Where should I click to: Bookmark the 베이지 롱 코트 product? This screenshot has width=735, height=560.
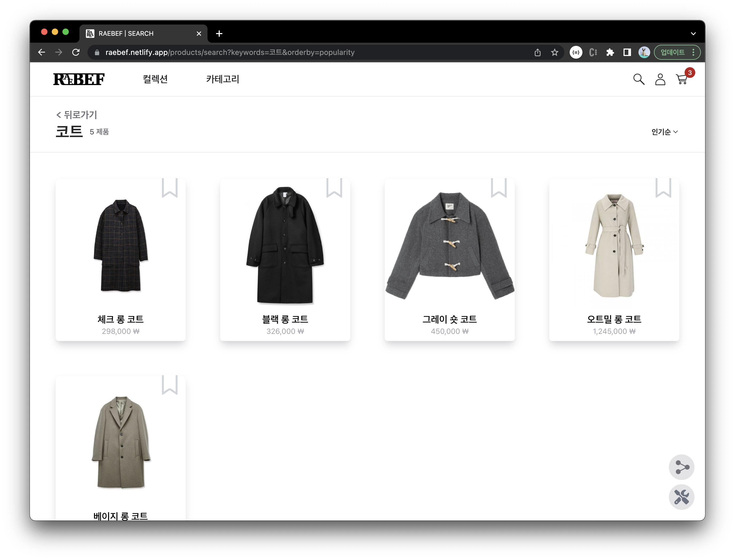pyautogui.click(x=170, y=385)
